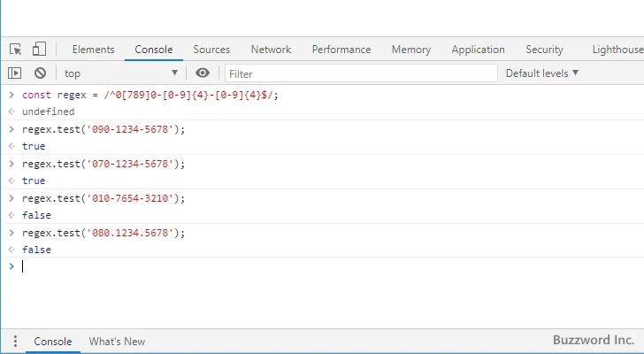Click the empty console prompt line
This screenshot has height=354, width=644.
click(265, 266)
